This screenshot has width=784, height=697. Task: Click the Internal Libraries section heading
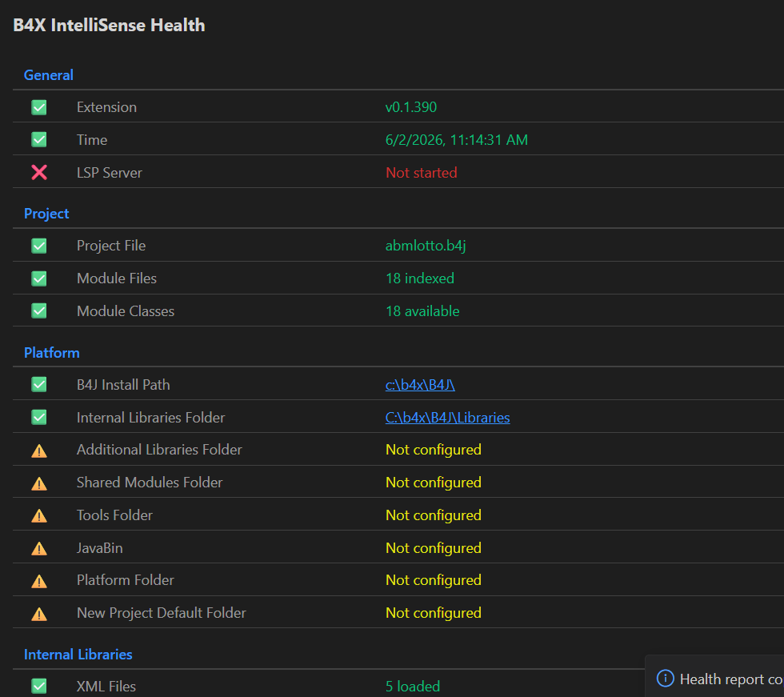[78, 655]
